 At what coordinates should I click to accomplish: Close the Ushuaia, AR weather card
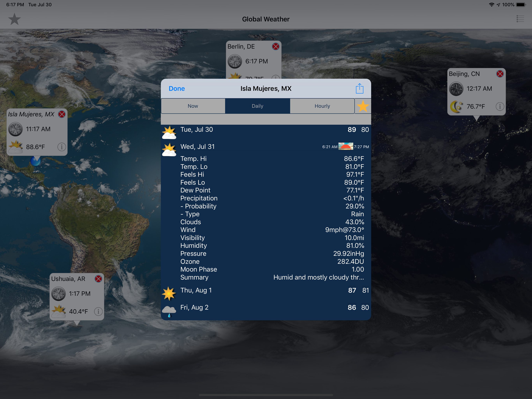pos(98,279)
